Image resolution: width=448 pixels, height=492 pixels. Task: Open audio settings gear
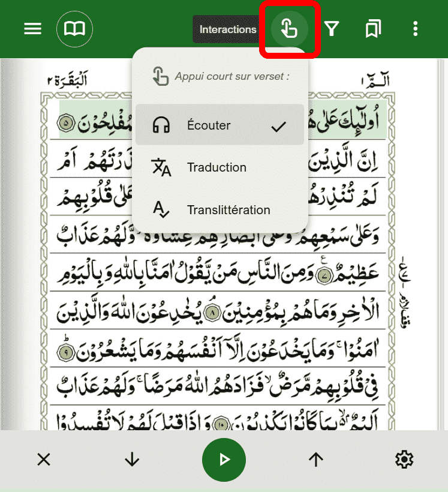[404, 460]
